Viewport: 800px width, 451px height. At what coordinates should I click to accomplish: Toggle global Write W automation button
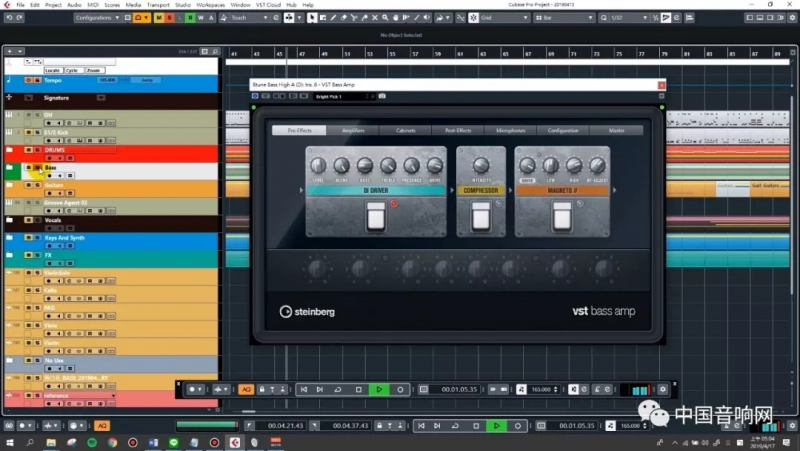coord(201,18)
